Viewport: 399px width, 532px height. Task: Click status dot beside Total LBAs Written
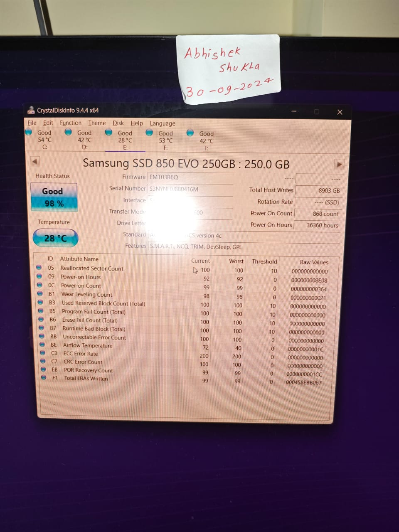click(44, 377)
